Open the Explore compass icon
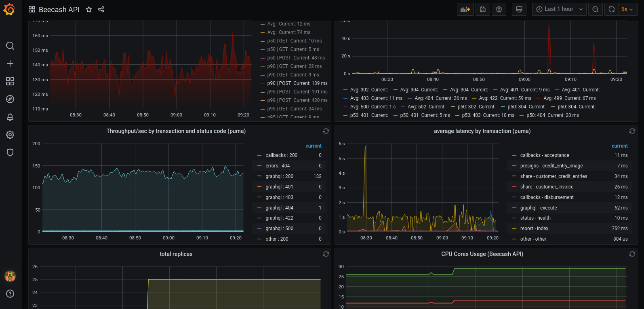644x309 pixels. point(10,99)
